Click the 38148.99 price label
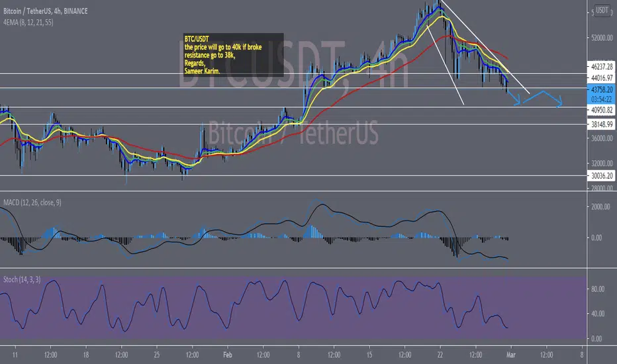617x364 pixels. [601, 124]
